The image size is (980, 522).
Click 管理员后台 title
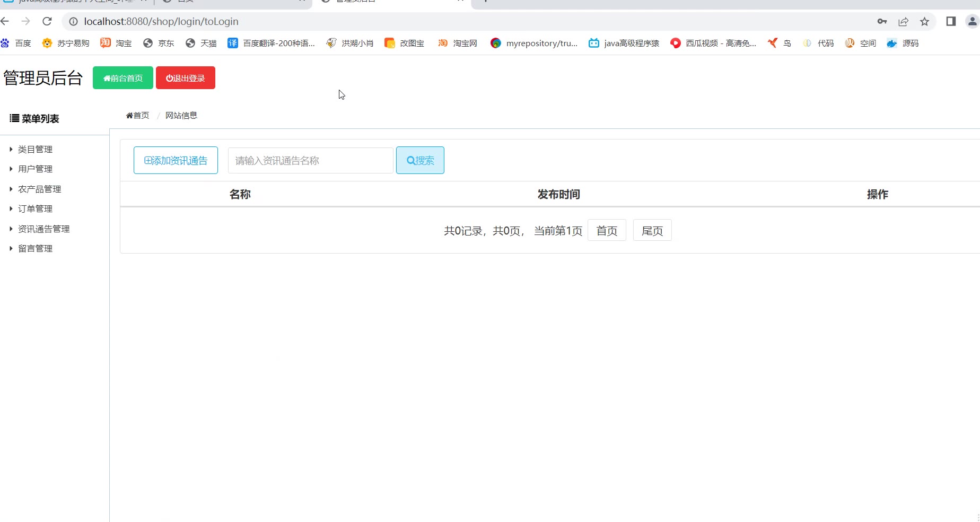pos(43,78)
